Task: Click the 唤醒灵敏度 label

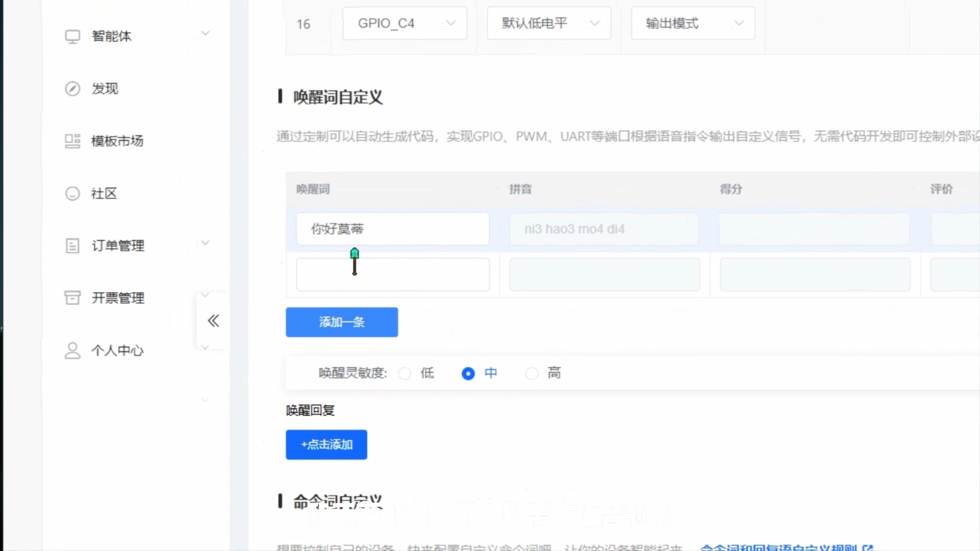Action: (353, 373)
